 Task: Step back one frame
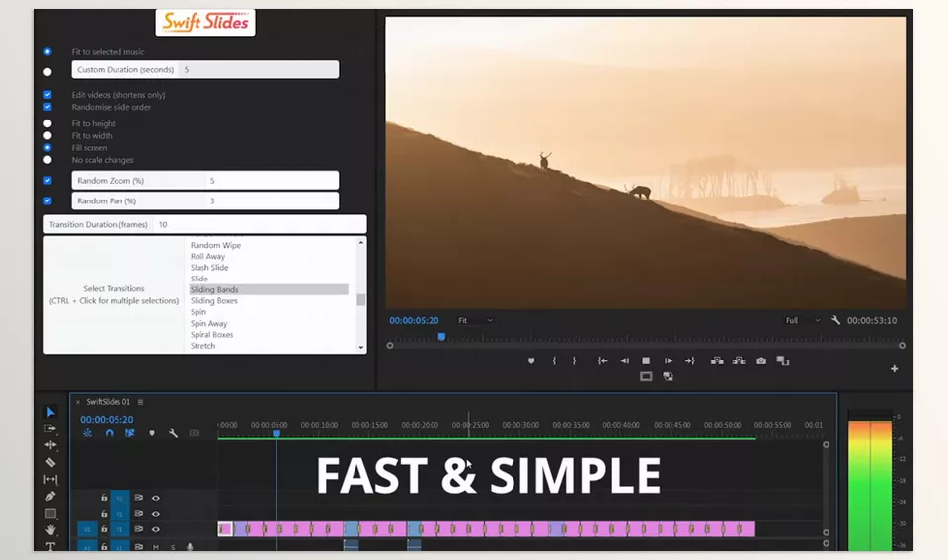pos(624,361)
